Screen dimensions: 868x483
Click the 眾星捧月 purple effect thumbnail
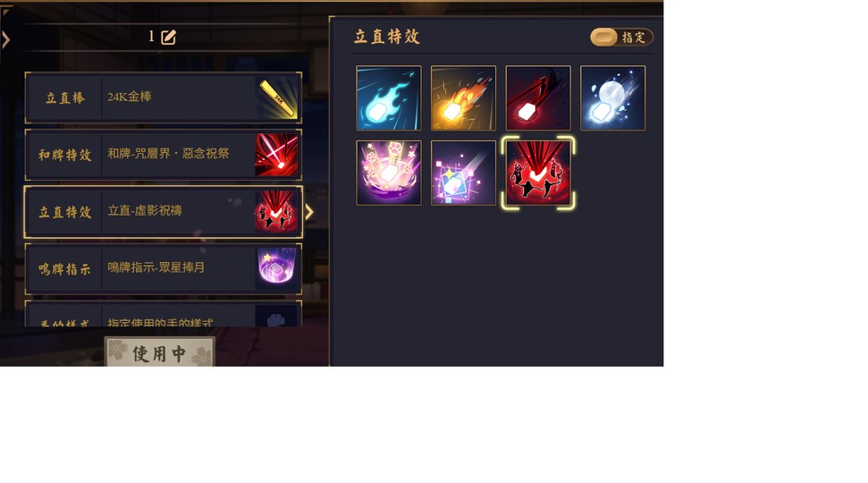coord(277,269)
